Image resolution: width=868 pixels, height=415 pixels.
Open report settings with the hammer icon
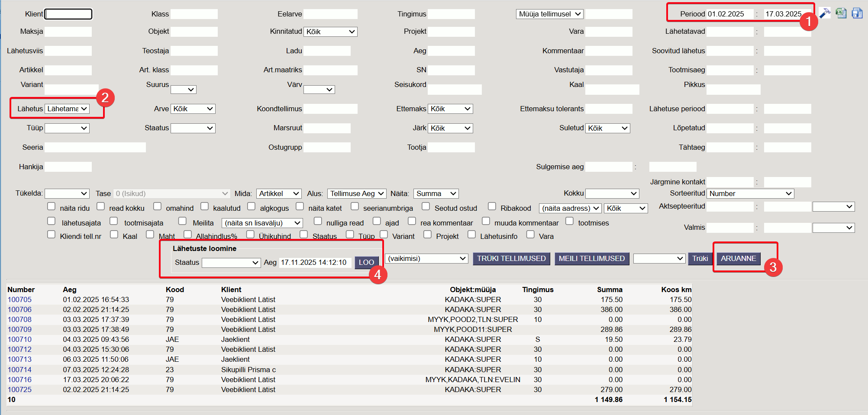tap(825, 13)
